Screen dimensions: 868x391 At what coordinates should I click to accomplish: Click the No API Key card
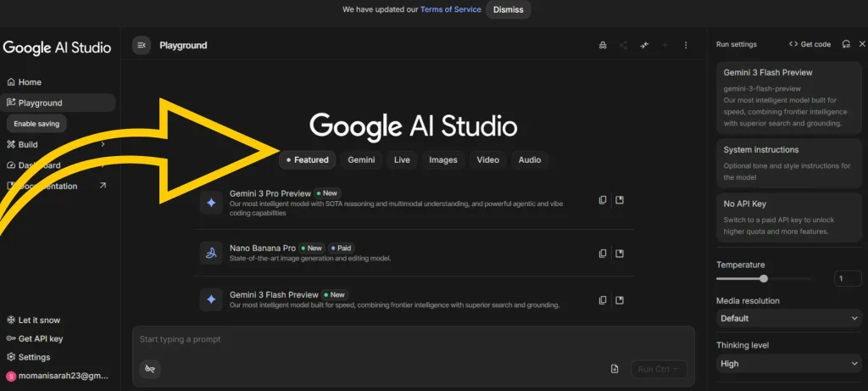click(x=789, y=217)
